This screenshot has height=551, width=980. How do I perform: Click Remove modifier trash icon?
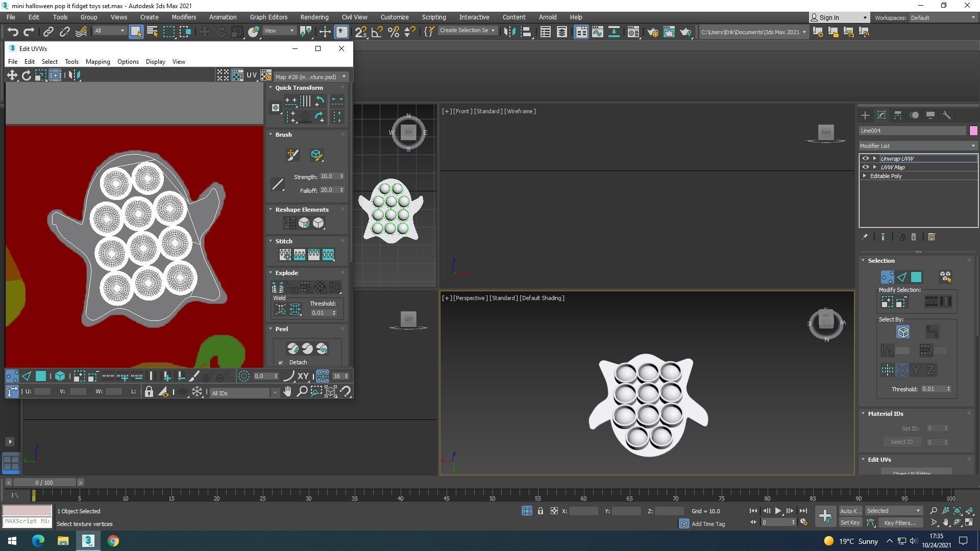coord(914,237)
